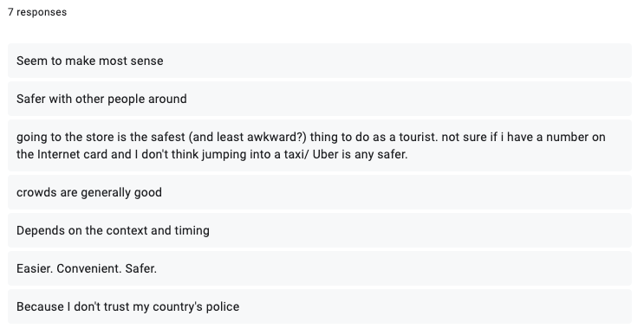Screen dimensions: 644x335
Task: Click the word "tourist" in third response
Action: point(417,137)
